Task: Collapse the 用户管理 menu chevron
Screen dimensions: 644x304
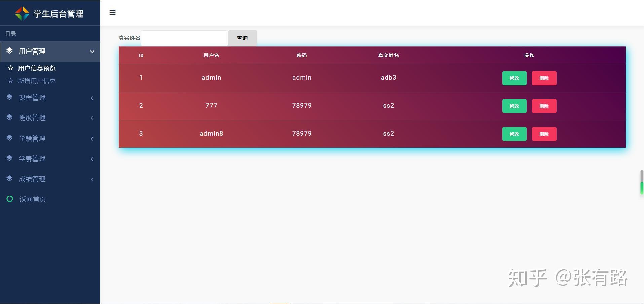Action: point(92,52)
